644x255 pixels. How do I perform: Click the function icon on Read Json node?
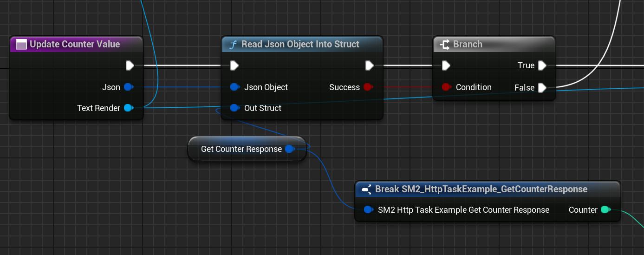234,45
